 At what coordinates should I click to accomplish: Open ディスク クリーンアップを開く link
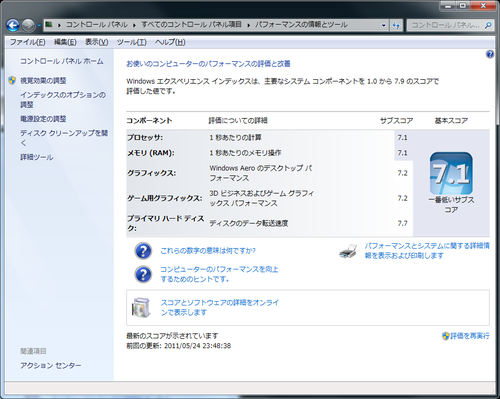(64, 138)
